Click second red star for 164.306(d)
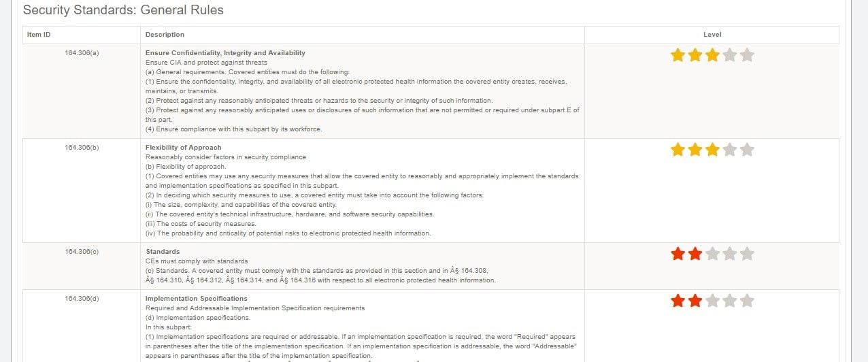This screenshot has height=362, width=868. click(x=695, y=301)
